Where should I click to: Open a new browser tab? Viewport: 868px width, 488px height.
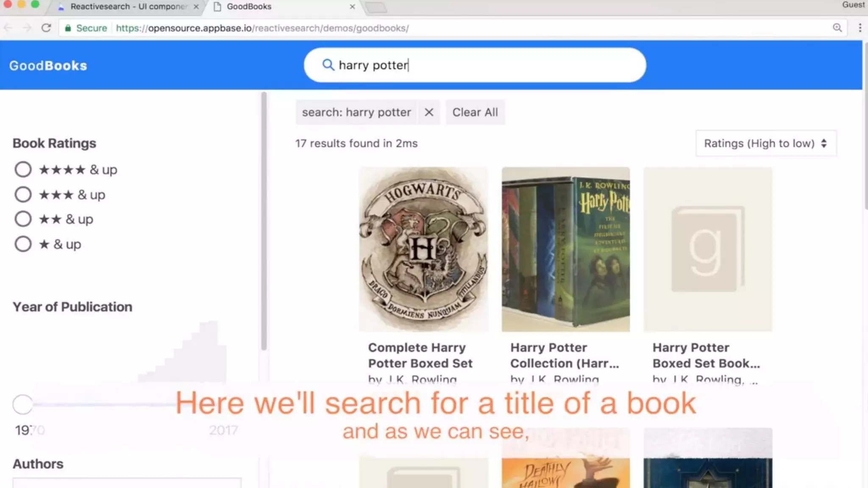click(376, 7)
